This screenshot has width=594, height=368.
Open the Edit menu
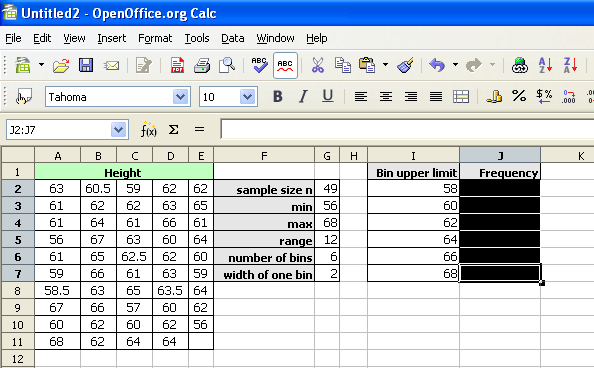click(42, 38)
